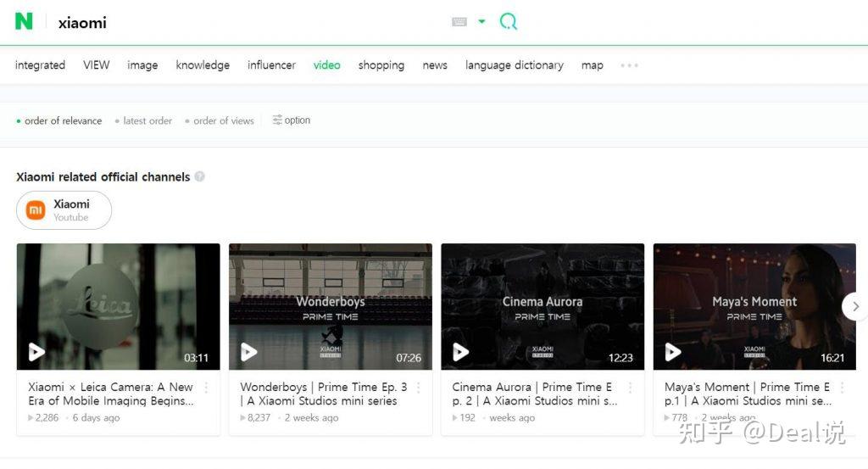
Task: Open more menu for Leica Camera video
Action: 207,388
